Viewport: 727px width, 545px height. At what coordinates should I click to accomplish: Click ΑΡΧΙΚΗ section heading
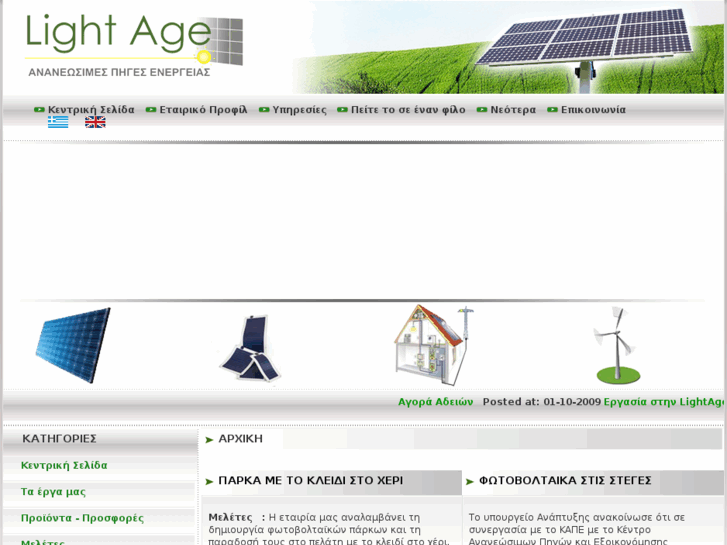241,439
